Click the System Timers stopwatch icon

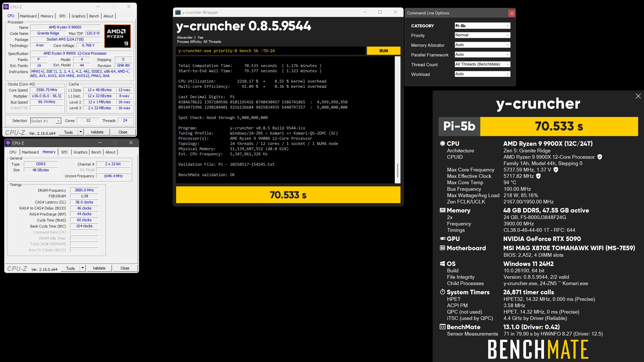point(443,292)
